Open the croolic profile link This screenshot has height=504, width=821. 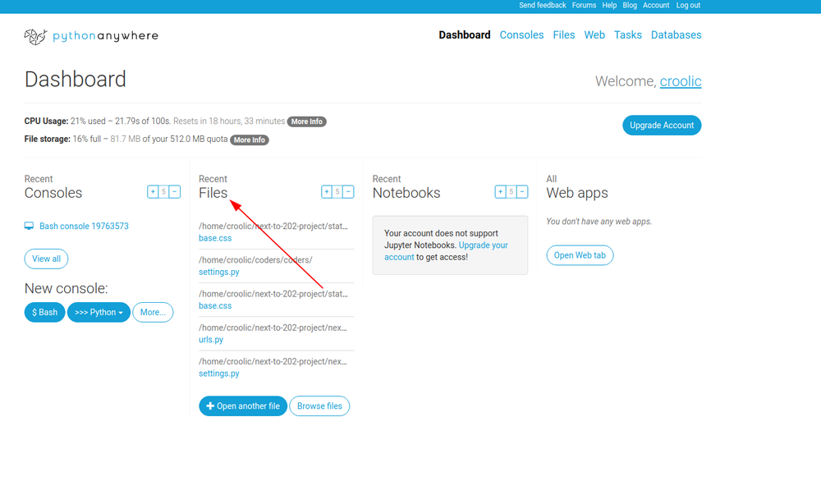[681, 81]
